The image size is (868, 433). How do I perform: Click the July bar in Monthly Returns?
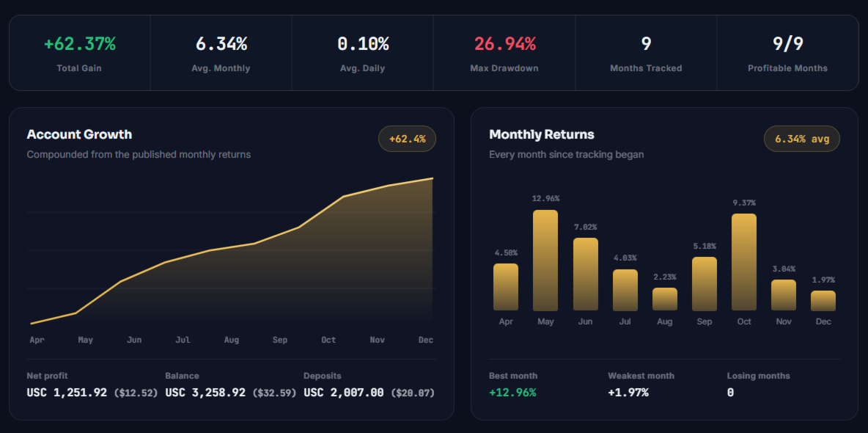[625, 290]
